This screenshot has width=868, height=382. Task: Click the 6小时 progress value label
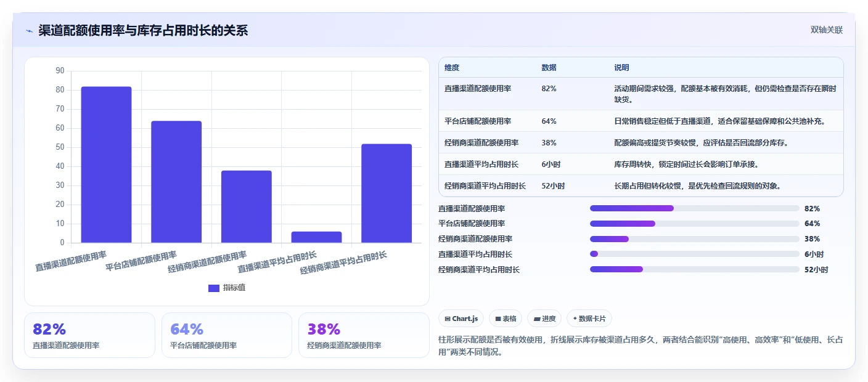click(814, 254)
